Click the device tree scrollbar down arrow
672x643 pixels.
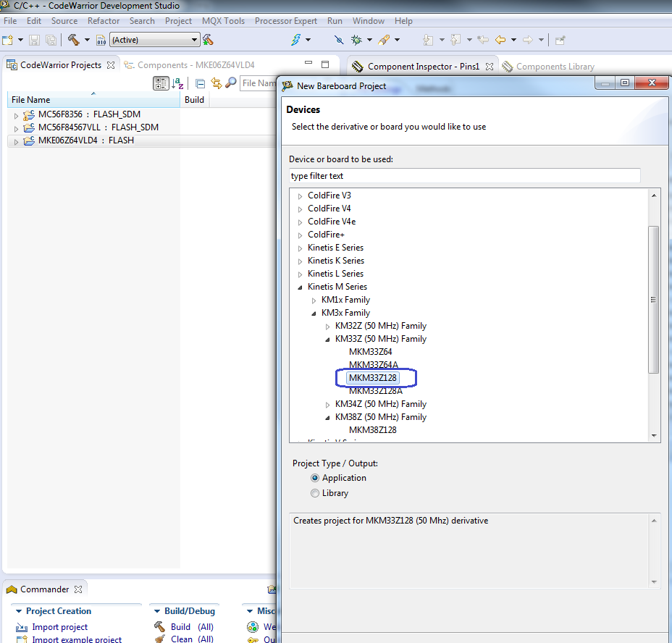[654, 435]
